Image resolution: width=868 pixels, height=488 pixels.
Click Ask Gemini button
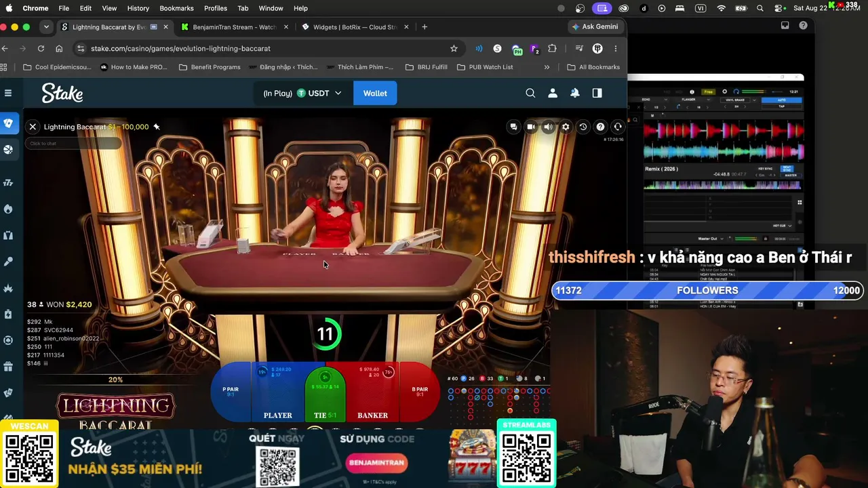[x=595, y=27]
